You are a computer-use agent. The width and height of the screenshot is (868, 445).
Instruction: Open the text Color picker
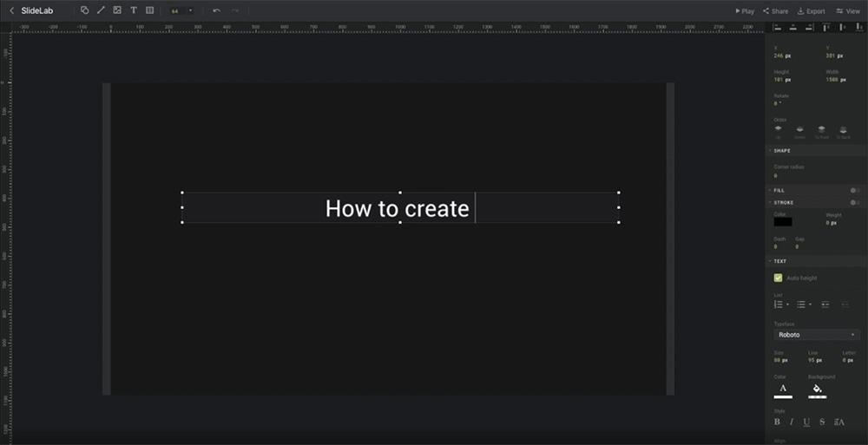(783, 390)
